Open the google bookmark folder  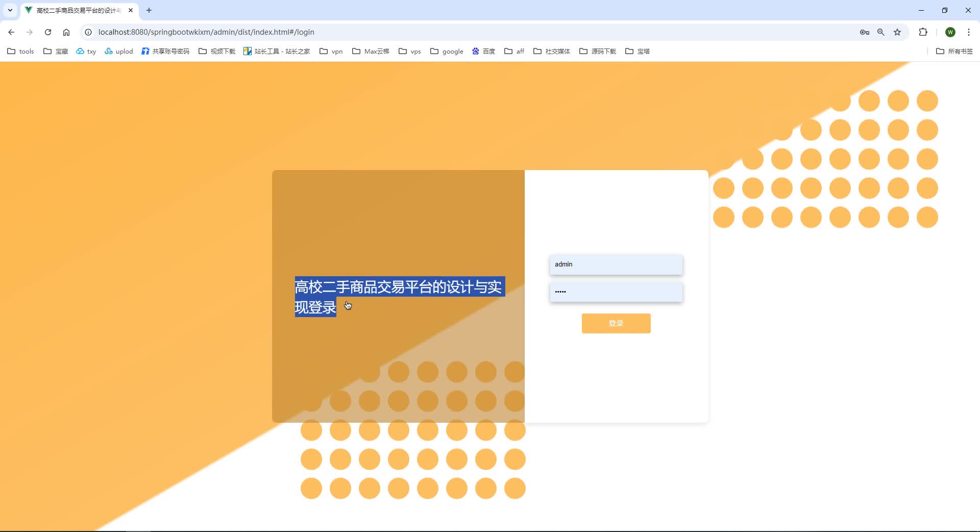[447, 51]
